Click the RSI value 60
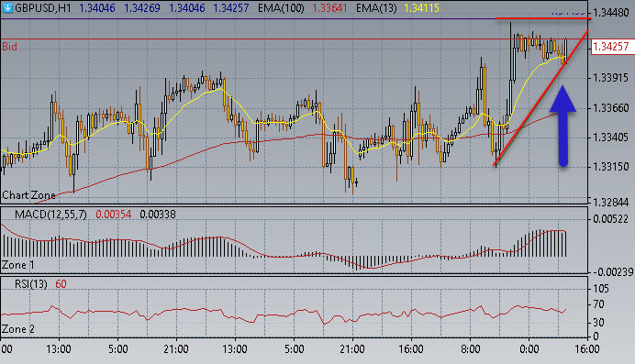The image size is (635, 364). click(x=61, y=284)
